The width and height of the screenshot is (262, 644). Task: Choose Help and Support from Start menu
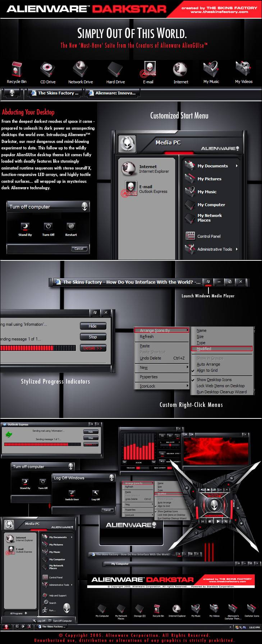click(x=58, y=596)
